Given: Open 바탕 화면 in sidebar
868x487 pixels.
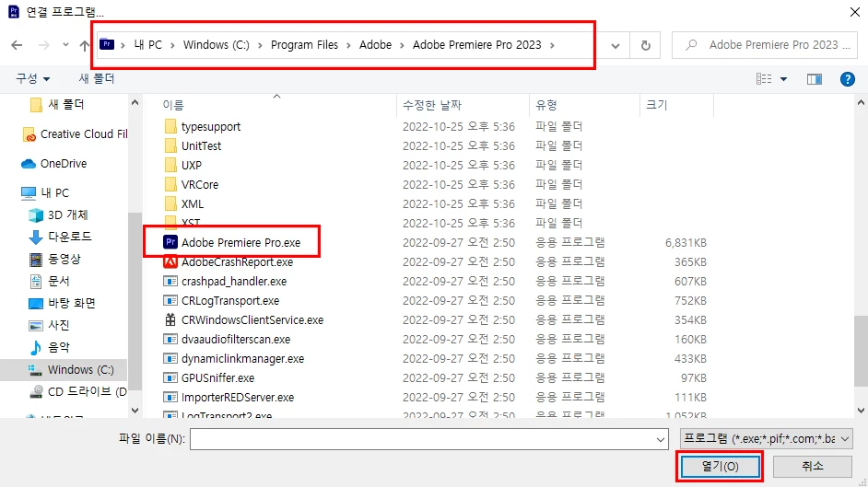Looking at the screenshot, I should [x=62, y=303].
